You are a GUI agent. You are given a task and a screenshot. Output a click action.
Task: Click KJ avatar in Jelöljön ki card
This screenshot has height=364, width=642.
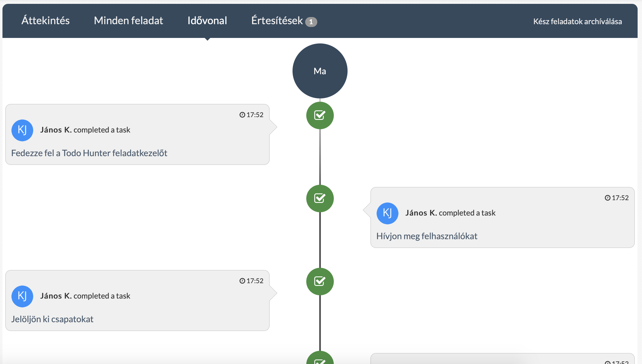pos(22,296)
